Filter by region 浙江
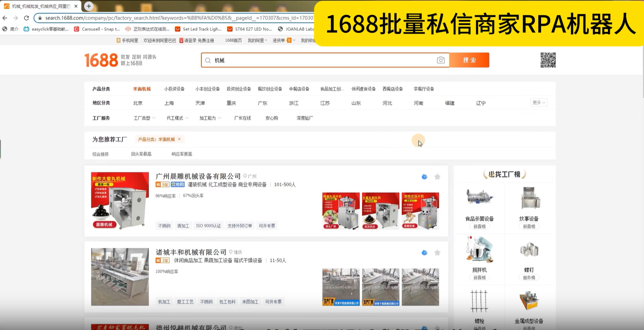 coord(294,103)
